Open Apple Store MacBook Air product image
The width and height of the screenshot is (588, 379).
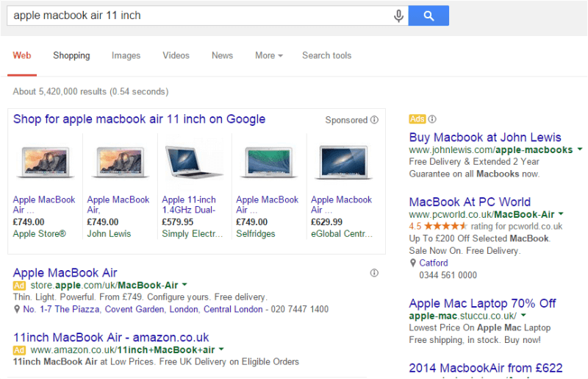[45, 162]
